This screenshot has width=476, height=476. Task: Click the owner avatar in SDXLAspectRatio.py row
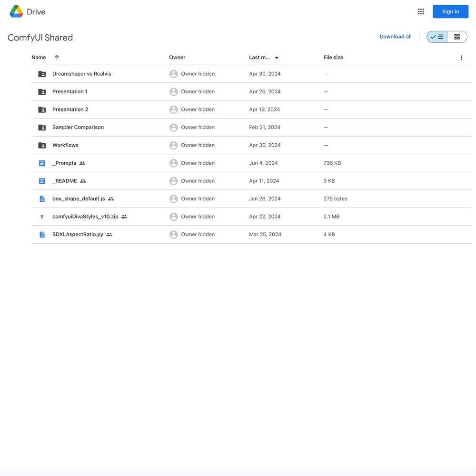(x=173, y=235)
